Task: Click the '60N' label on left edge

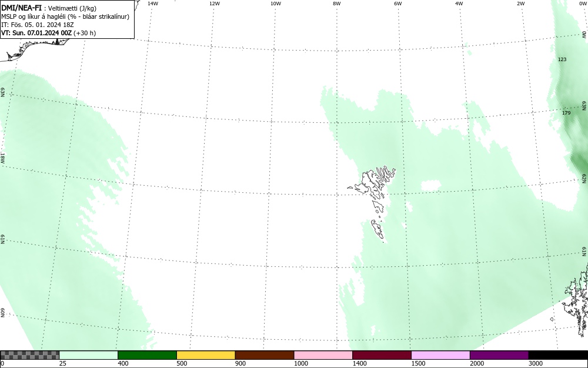Action: coord(2,313)
